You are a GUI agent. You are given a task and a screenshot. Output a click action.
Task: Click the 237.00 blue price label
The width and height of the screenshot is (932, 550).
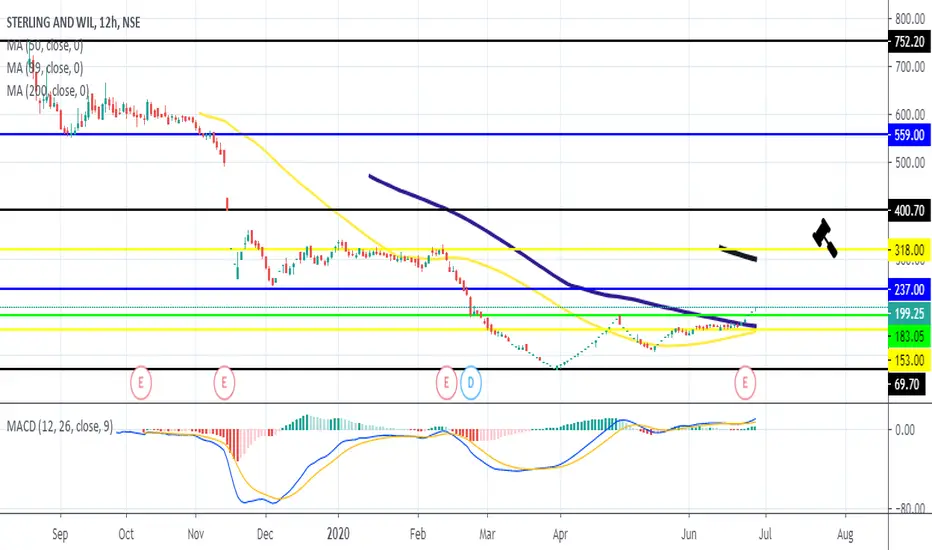(x=909, y=290)
